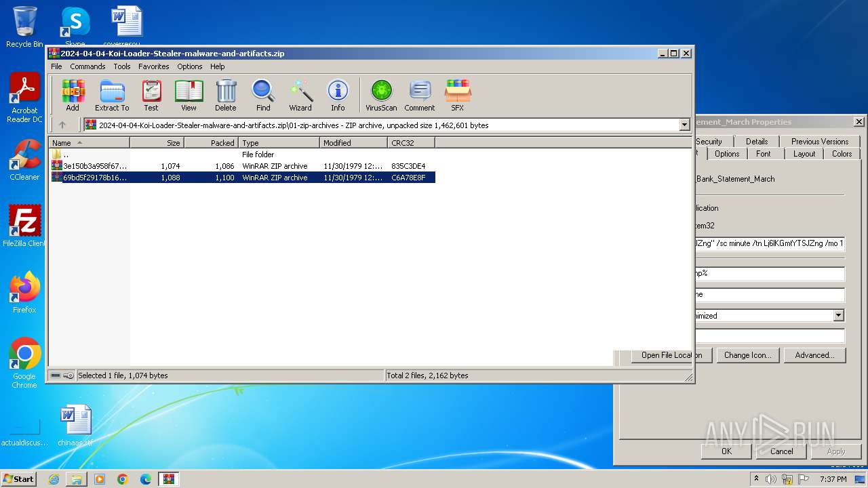Switch to Details tab in Properties
The height and width of the screenshot is (488, 868).
(x=757, y=141)
